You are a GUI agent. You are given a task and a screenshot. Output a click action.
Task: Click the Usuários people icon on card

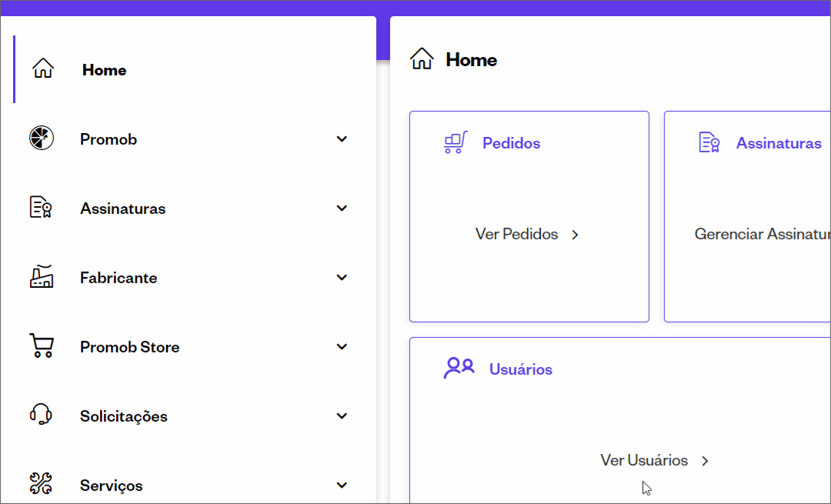(x=459, y=368)
